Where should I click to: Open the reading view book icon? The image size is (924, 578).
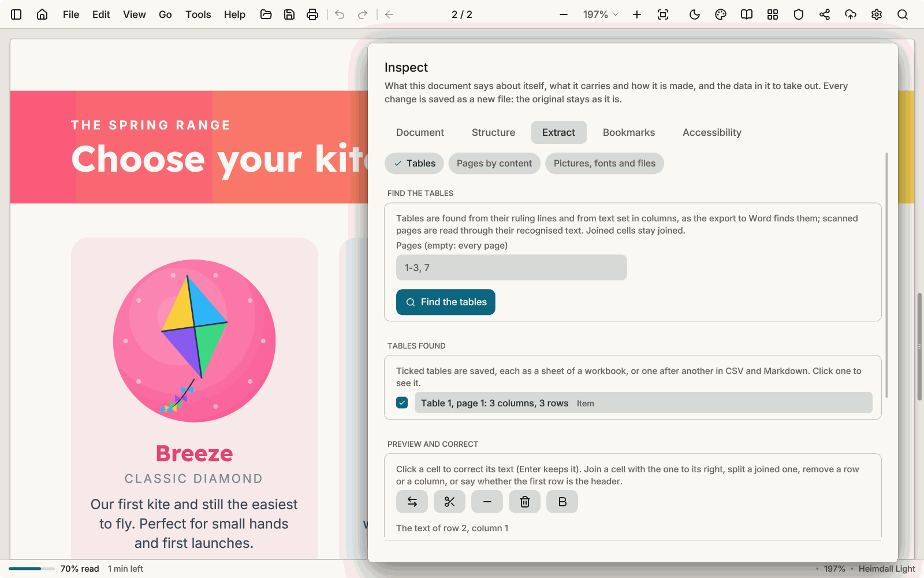point(747,14)
